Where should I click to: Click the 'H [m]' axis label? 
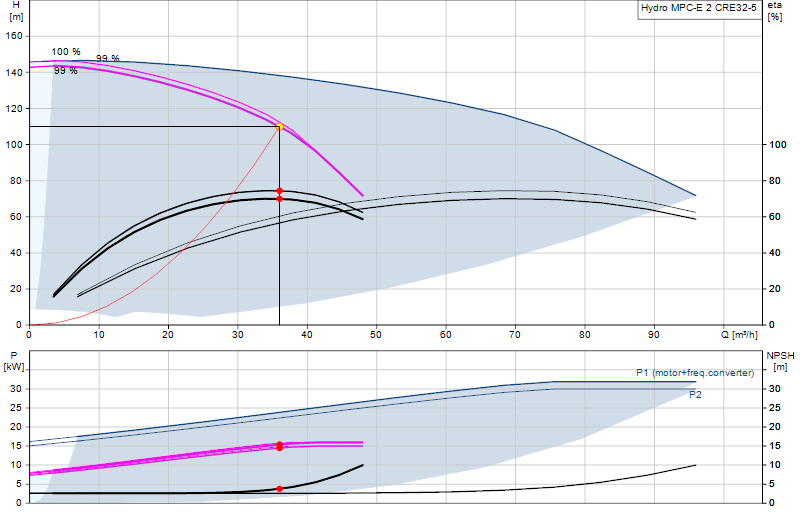16,11
